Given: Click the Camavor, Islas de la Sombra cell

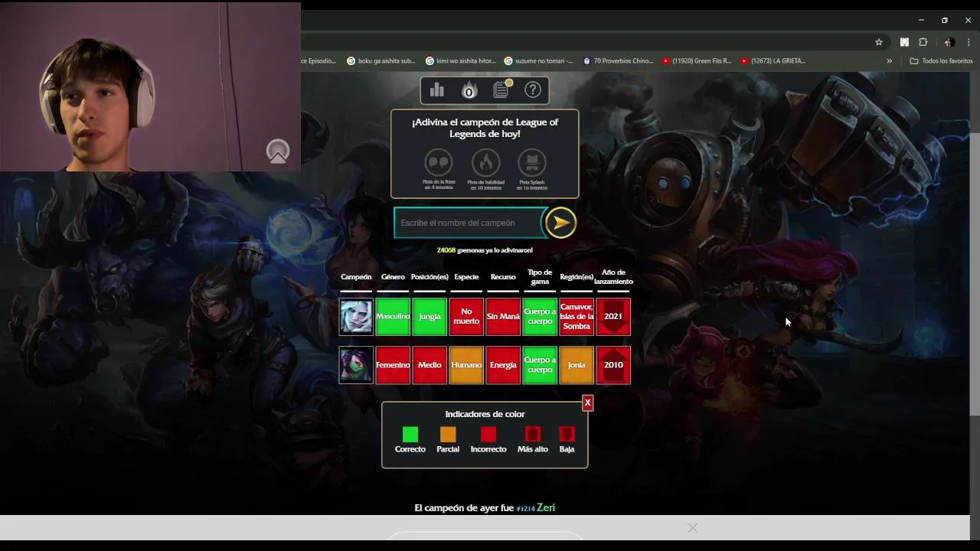Looking at the screenshot, I should pos(577,317).
